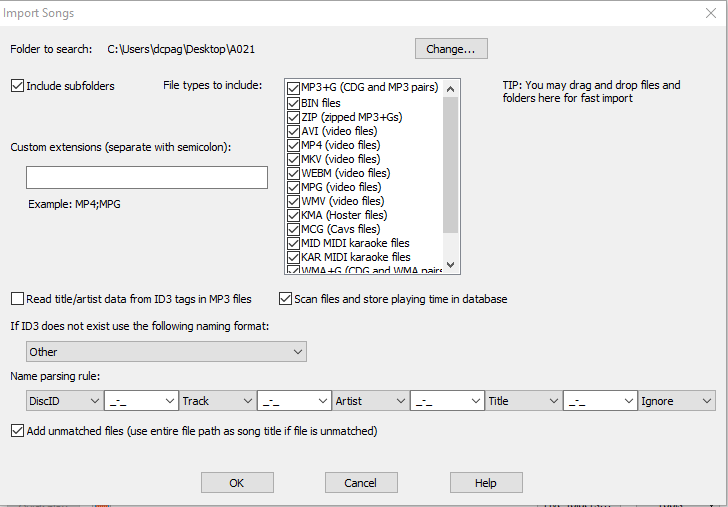Open the separator dropdown after Artist
Viewport: 728px width, 507px height.
(x=447, y=401)
